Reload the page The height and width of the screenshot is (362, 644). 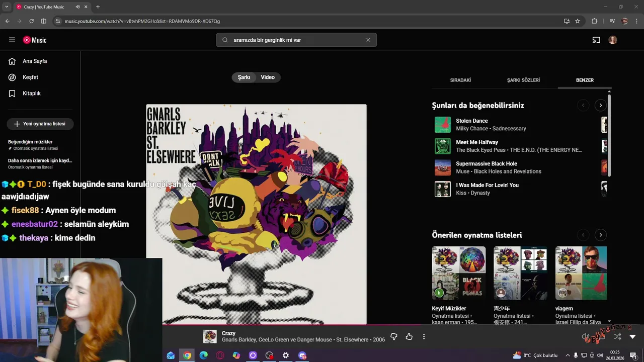pos(31,21)
